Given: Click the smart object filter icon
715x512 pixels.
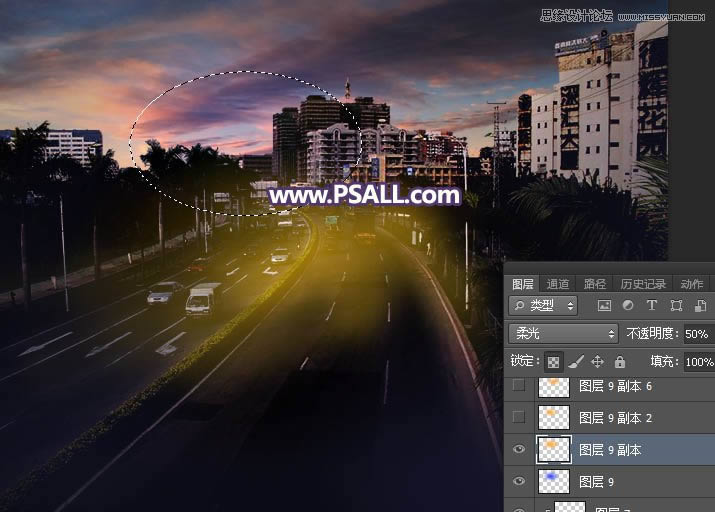Looking at the screenshot, I should (699, 306).
